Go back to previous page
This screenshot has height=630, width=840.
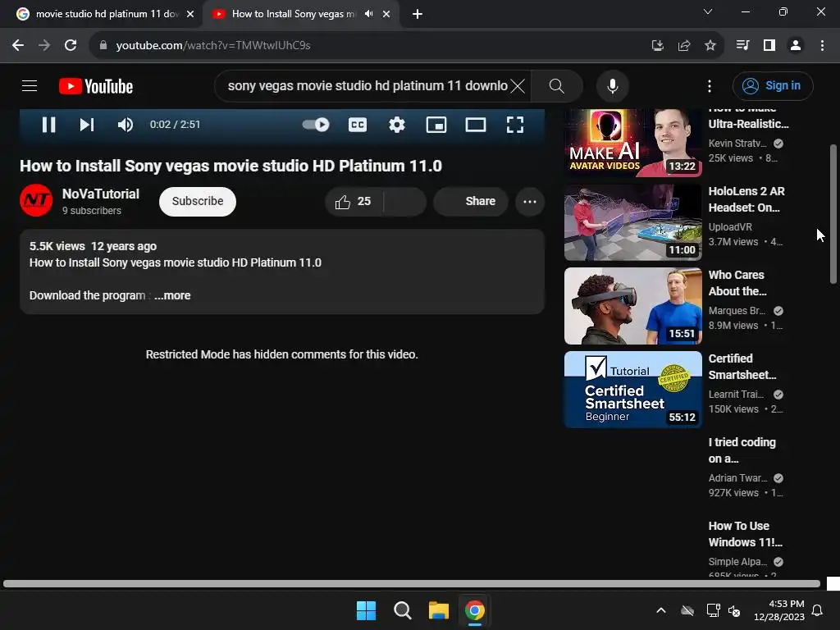[18, 46]
